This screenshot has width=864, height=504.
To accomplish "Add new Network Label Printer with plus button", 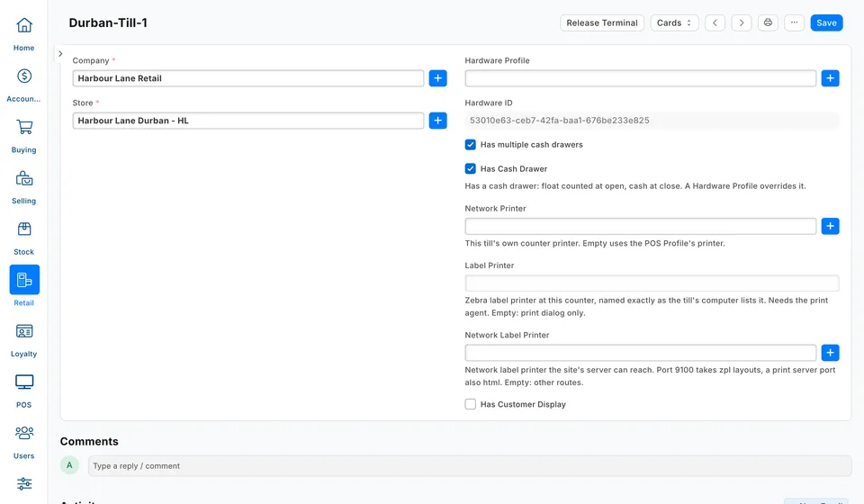I will click(x=831, y=353).
